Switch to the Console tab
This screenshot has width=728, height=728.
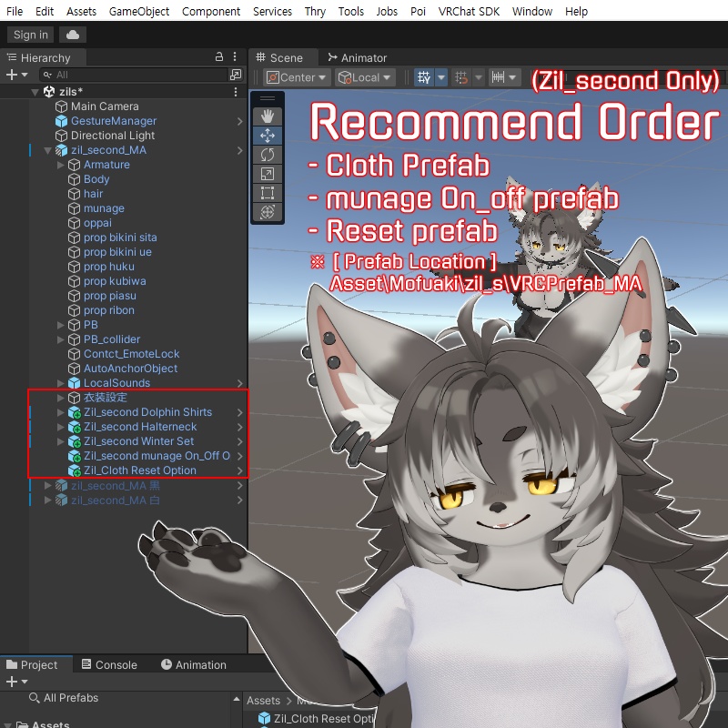click(x=109, y=665)
